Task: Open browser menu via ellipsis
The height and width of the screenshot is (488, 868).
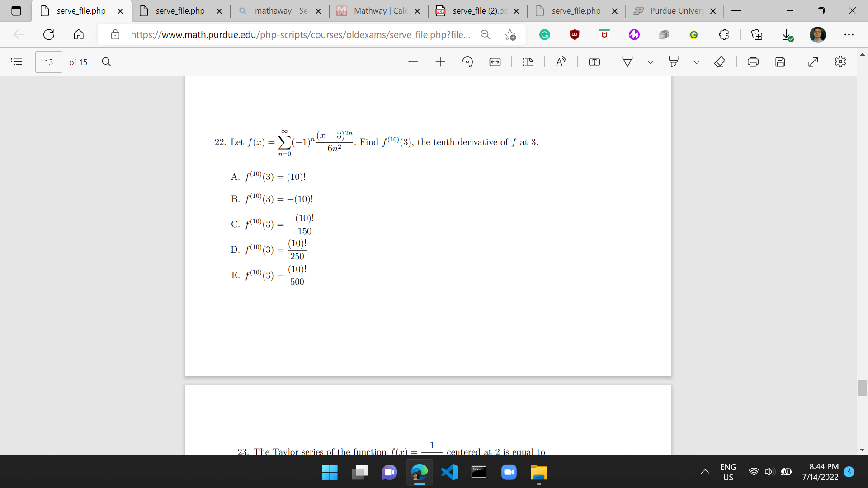Action: click(x=849, y=34)
